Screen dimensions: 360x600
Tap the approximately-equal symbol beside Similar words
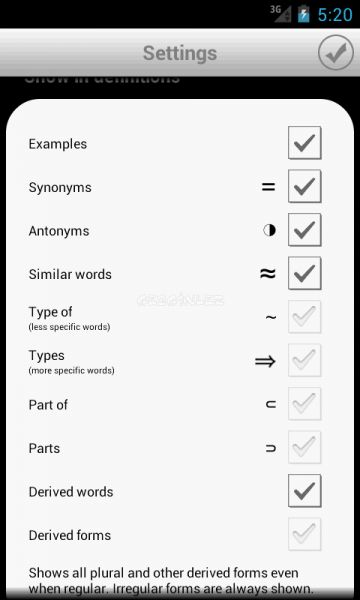(268, 274)
